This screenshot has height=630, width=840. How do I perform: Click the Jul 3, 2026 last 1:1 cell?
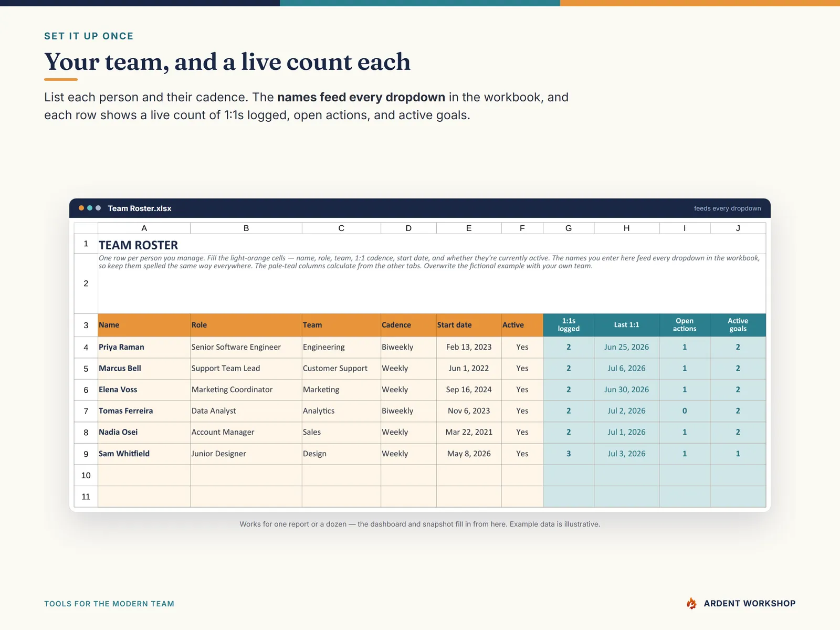point(626,454)
